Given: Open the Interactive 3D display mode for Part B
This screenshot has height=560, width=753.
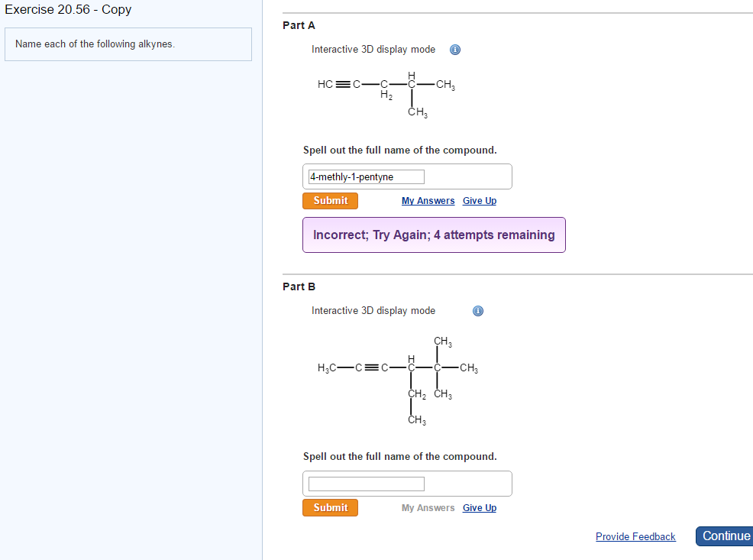Looking at the screenshot, I should pos(373,310).
